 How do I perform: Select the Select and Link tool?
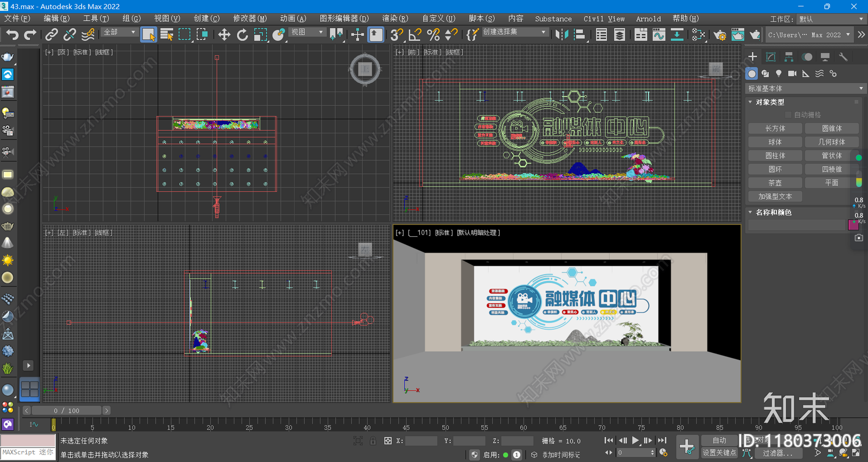(x=52, y=35)
